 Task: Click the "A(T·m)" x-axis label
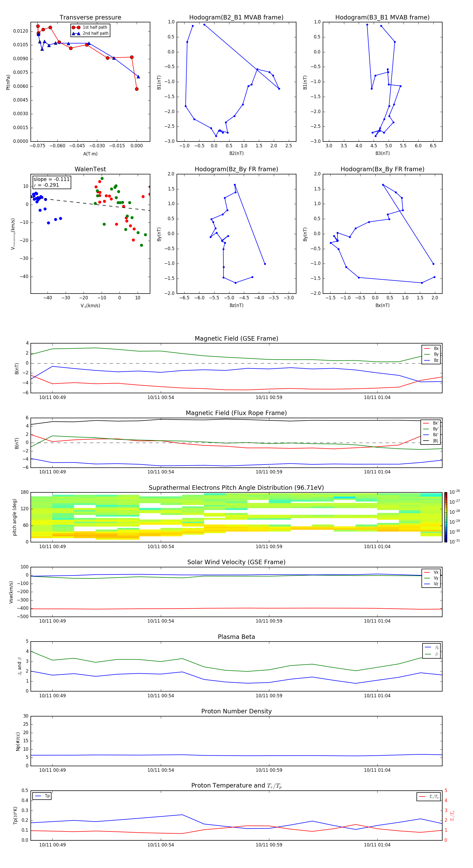90,154
